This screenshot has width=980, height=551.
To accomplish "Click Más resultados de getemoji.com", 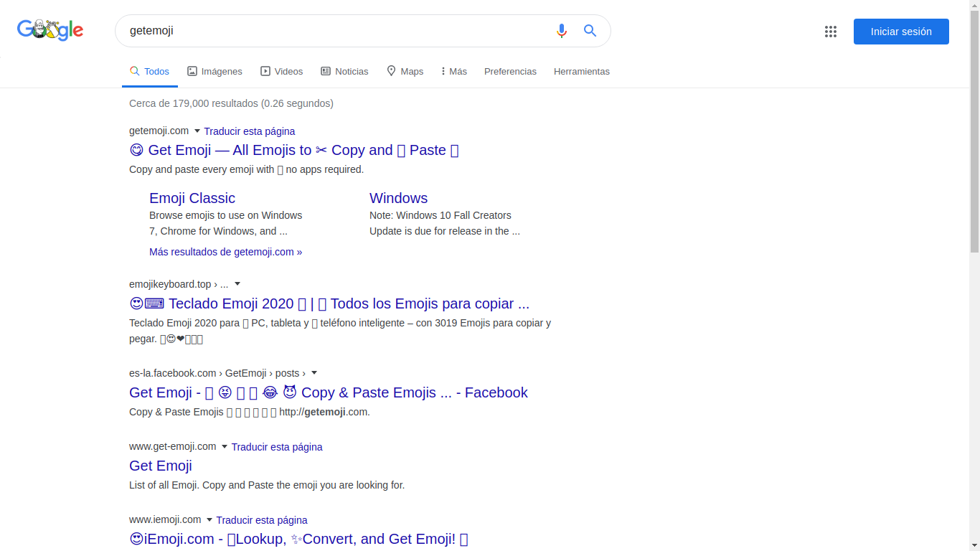I will click(225, 252).
